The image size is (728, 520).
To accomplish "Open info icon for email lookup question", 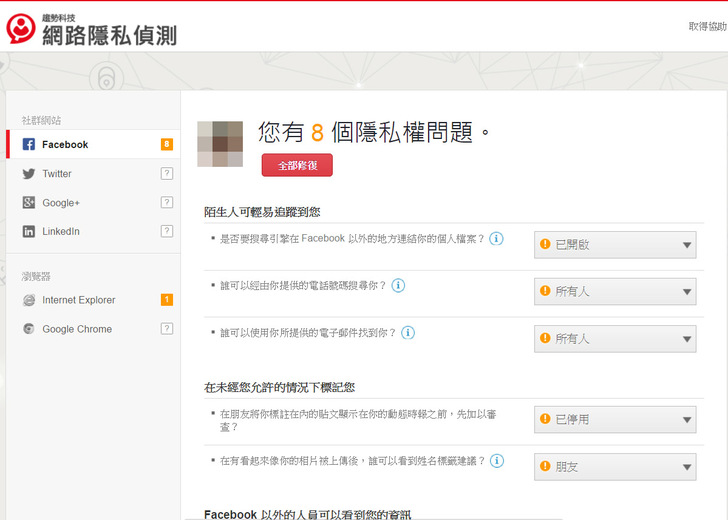I will (408, 332).
